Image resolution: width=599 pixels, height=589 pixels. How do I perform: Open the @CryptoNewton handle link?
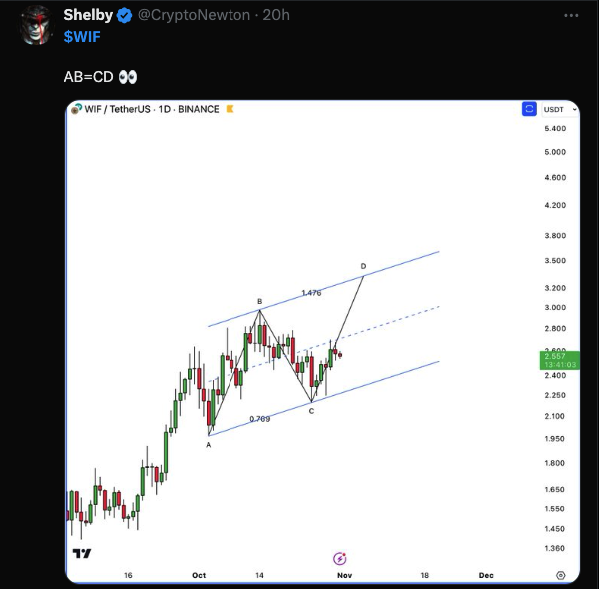point(194,15)
